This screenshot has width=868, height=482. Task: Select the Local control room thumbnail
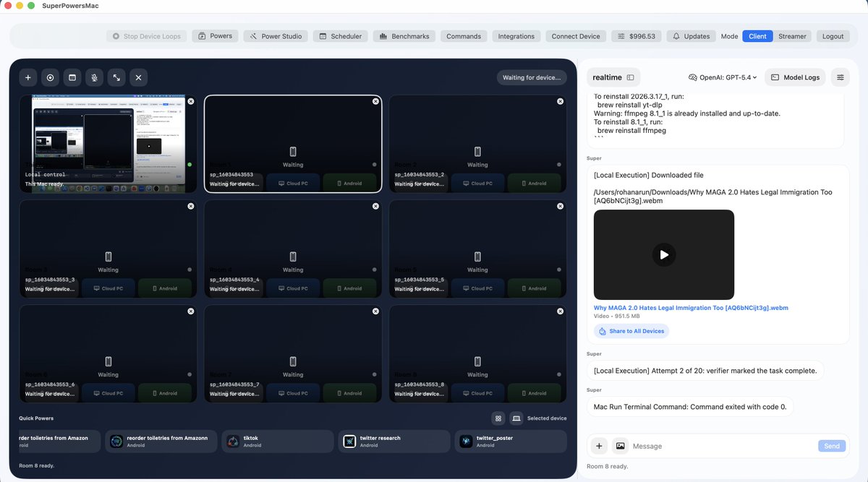point(108,144)
